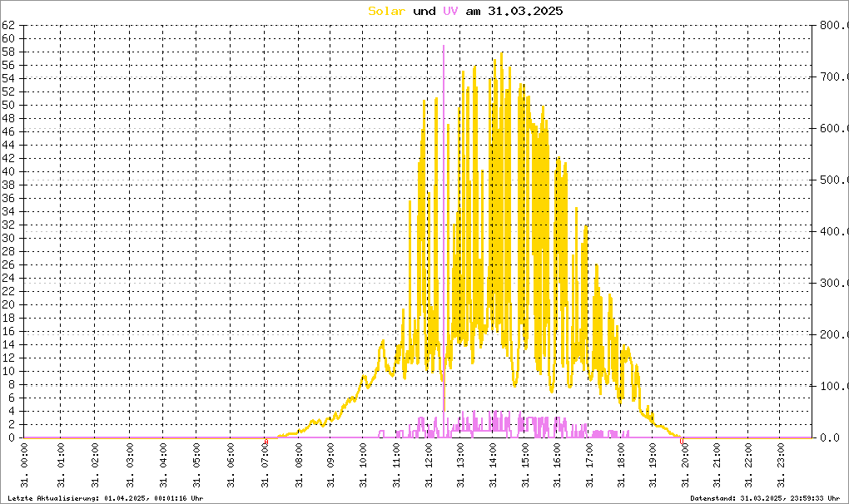Click the 30 value on the left axis
The image size is (849, 504).
pyautogui.click(x=7, y=238)
